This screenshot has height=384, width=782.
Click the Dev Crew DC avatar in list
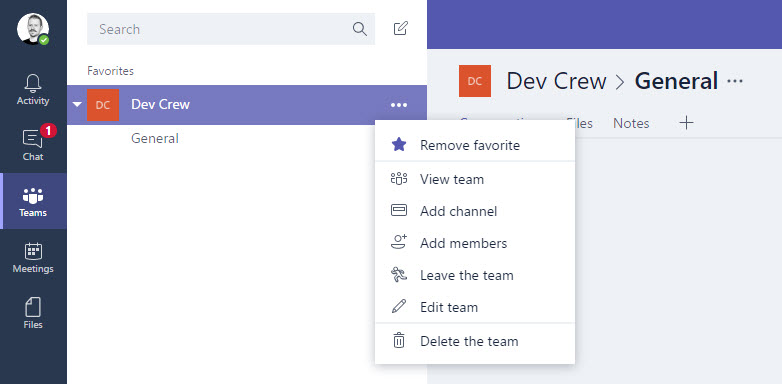click(x=103, y=105)
